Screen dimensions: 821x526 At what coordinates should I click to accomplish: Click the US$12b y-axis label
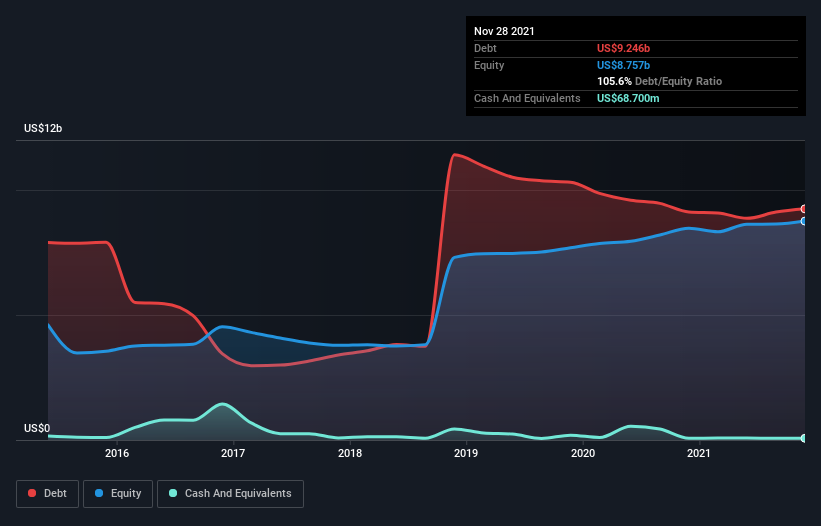[x=43, y=128]
